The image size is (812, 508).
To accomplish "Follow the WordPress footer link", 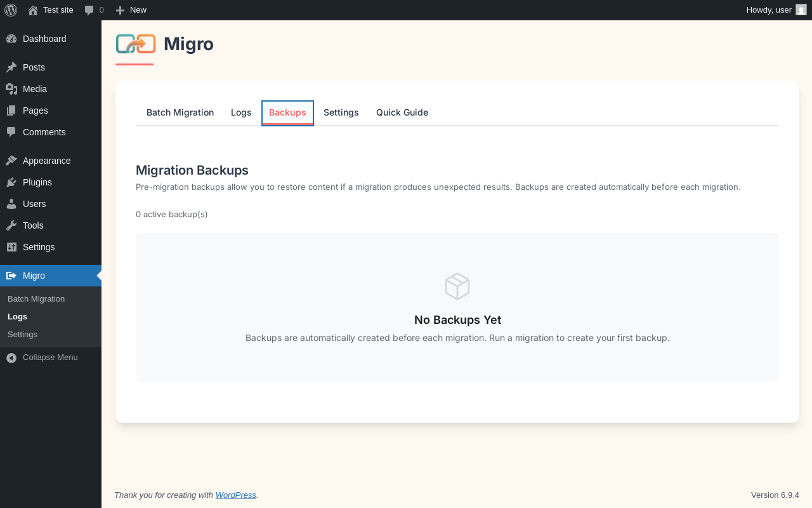I will pos(236,495).
